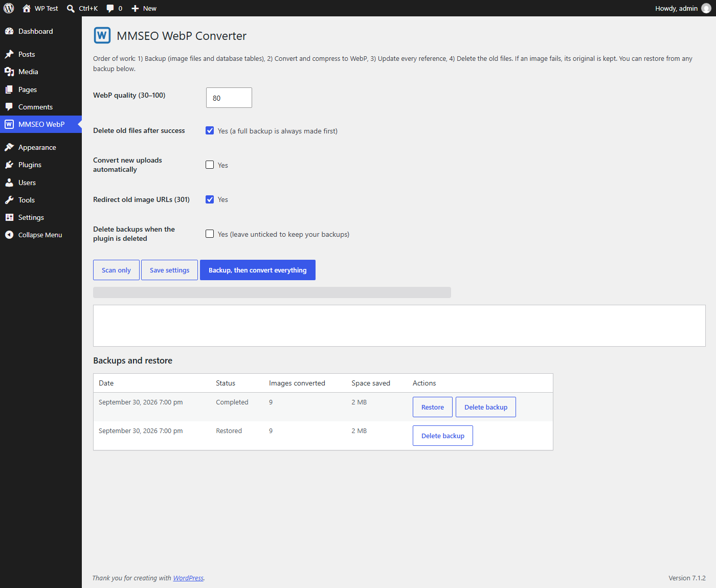Open the Plugins menu item
Viewport: 716px width, 588px height.
tap(41, 165)
